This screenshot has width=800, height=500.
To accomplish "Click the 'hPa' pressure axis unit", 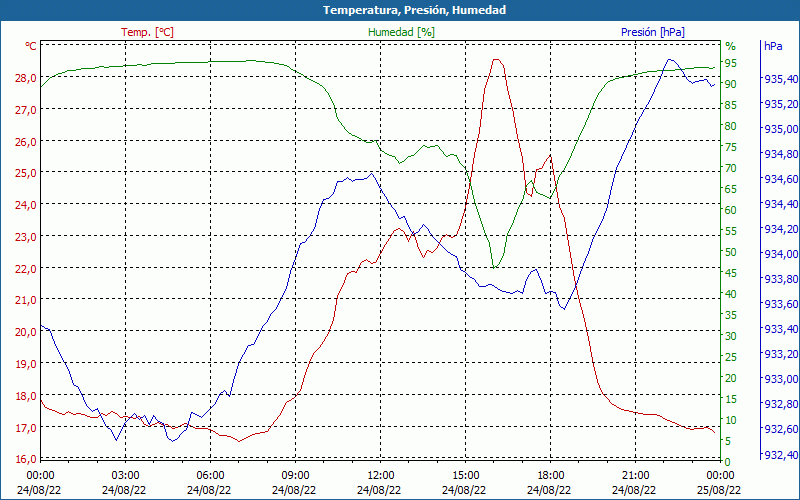I will 773,46.
